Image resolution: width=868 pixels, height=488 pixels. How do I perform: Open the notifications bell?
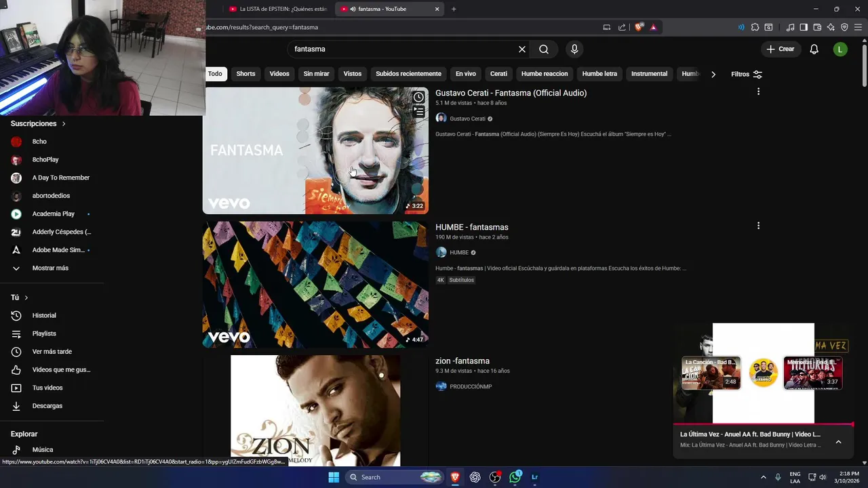pos(814,49)
